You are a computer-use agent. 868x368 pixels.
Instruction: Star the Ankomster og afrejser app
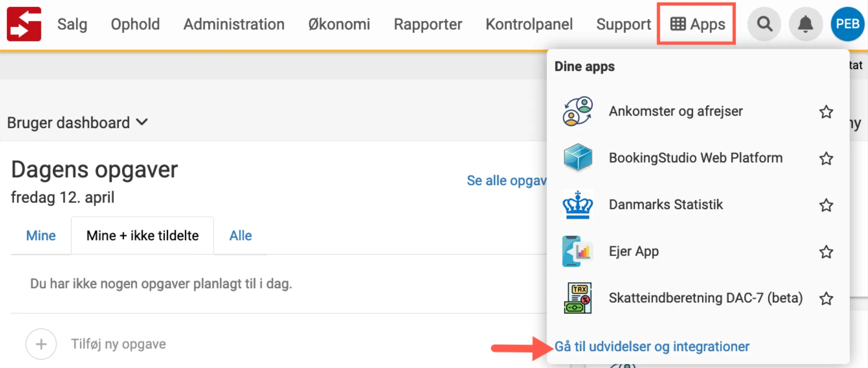(x=826, y=112)
